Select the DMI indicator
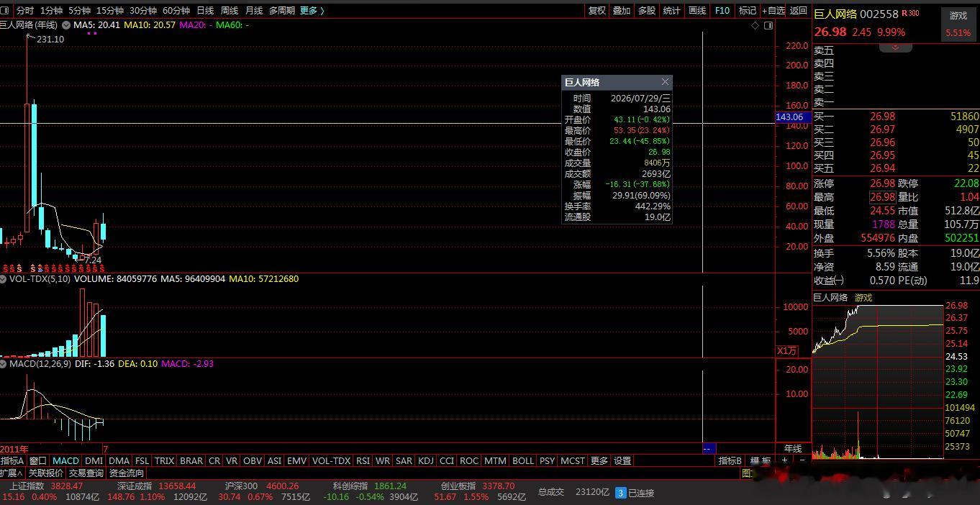The height and width of the screenshot is (505, 980). (94, 460)
